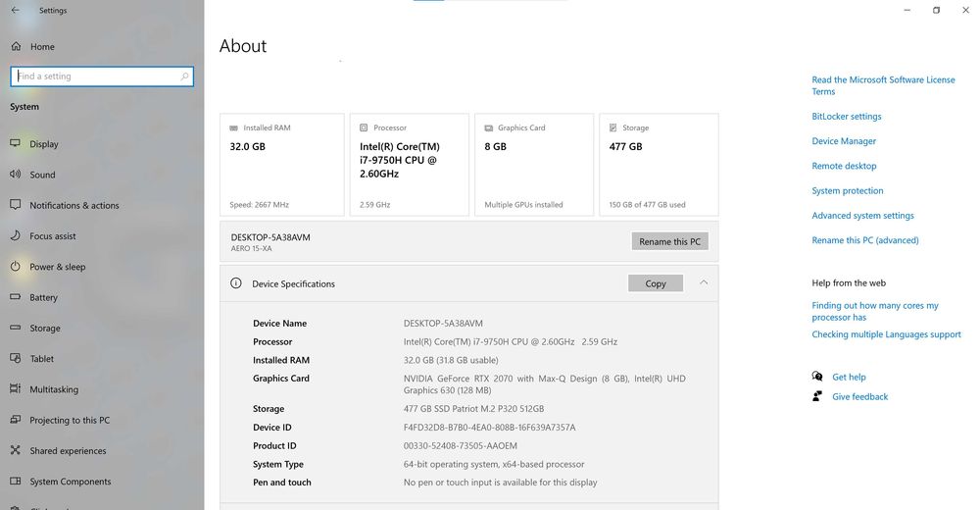
Task: Open Power & sleep settings
Action: (x=58, y=267)
